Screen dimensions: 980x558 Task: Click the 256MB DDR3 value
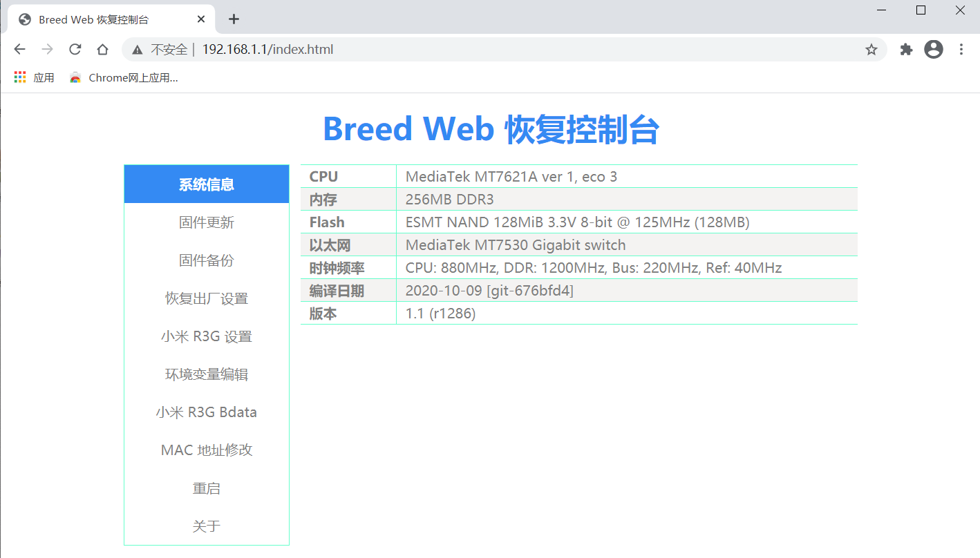[450, 200]
